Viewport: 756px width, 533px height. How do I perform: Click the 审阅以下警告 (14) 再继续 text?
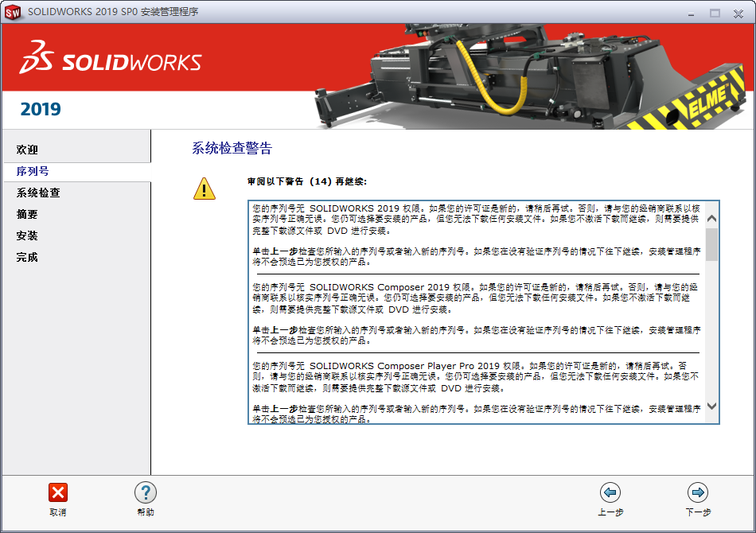tap(307, 181)
